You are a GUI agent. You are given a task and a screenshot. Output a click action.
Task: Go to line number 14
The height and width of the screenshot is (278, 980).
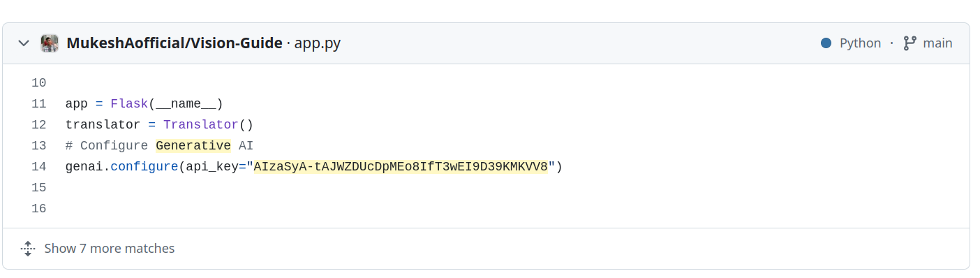coord(38,167)
